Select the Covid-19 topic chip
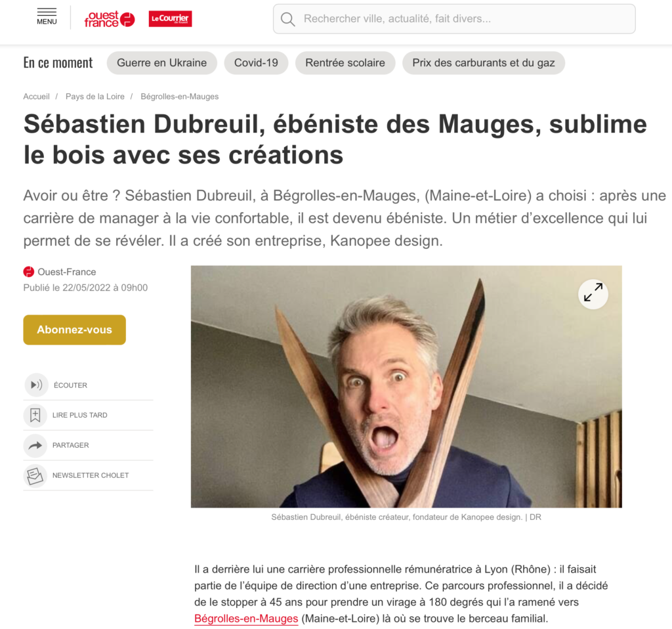672x629 pixels. (x=257, y=63)
